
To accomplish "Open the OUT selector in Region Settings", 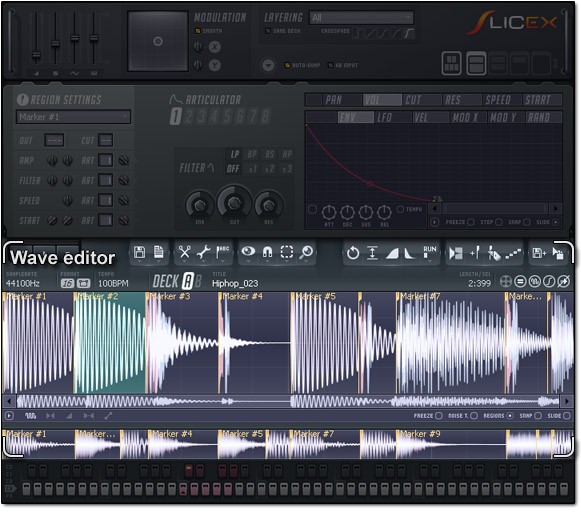I will point(54,140).
